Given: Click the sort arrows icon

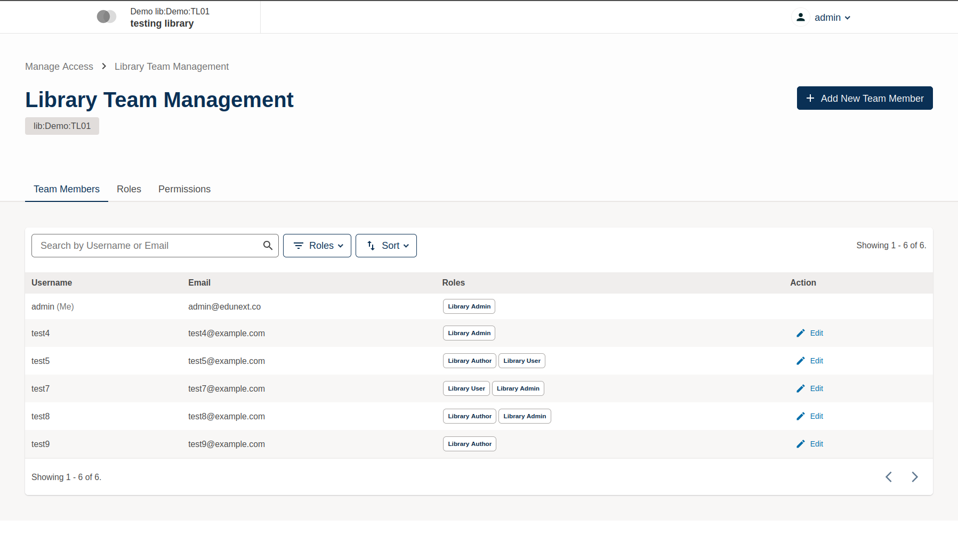Looking at the screenshot, I should (x=371, y=246).
